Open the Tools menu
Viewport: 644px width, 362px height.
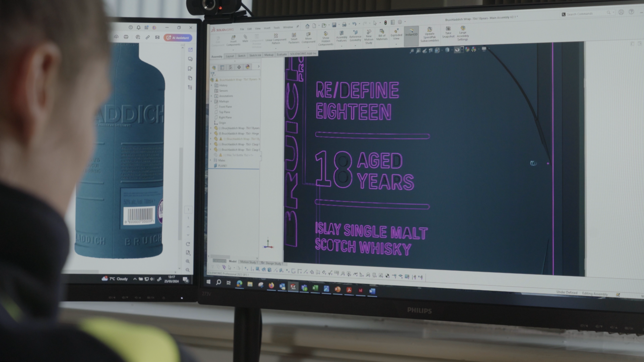coord(276,27)
